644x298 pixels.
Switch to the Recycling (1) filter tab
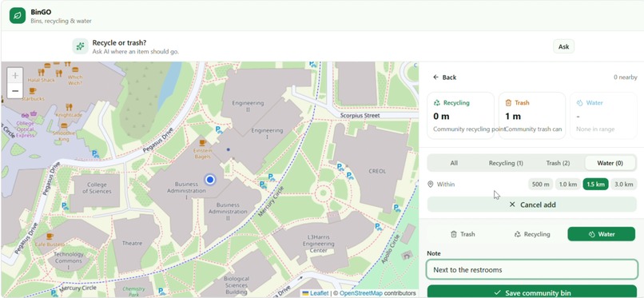506,163
